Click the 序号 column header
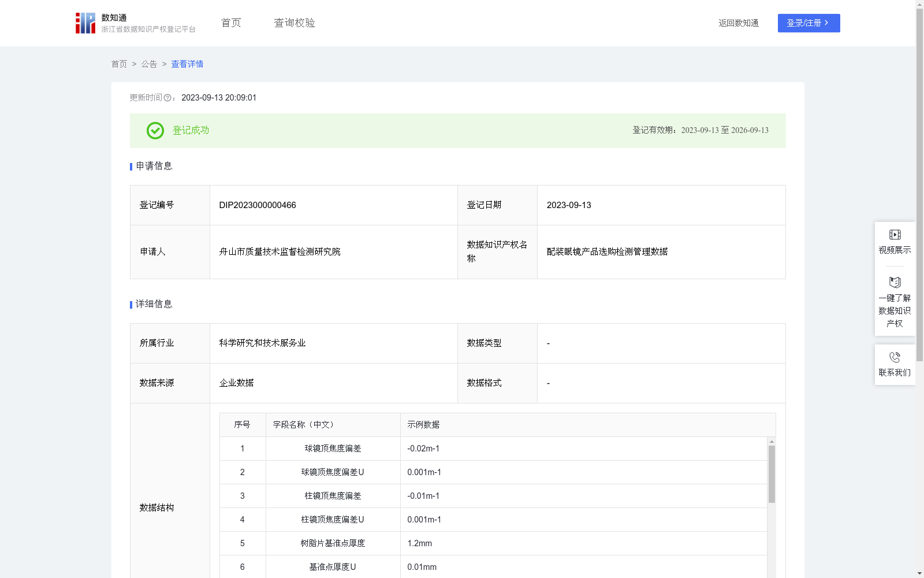This screenshot has width=924, height=578. point(242,425)
